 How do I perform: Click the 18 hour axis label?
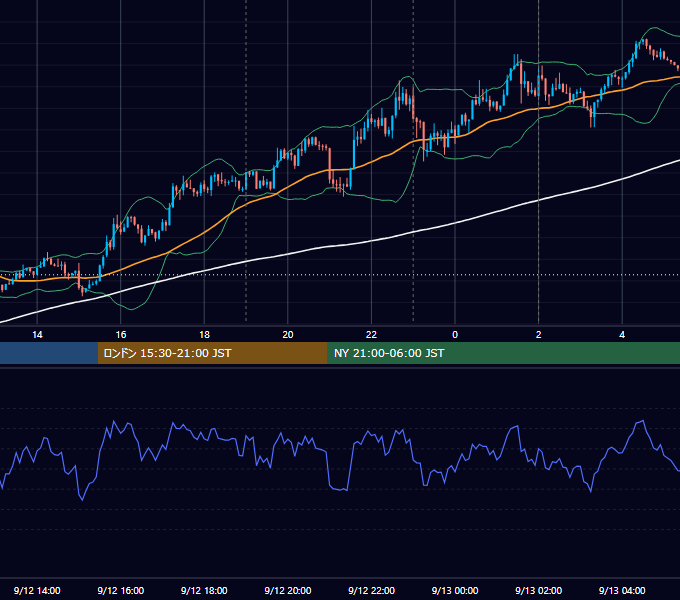(204, 335)
